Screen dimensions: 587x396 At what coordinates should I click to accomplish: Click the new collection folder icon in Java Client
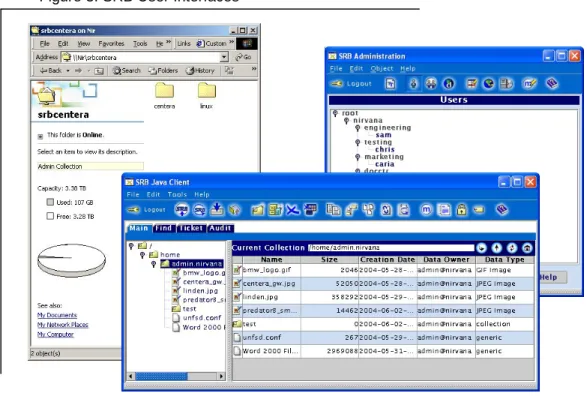[x=258, y=210]
